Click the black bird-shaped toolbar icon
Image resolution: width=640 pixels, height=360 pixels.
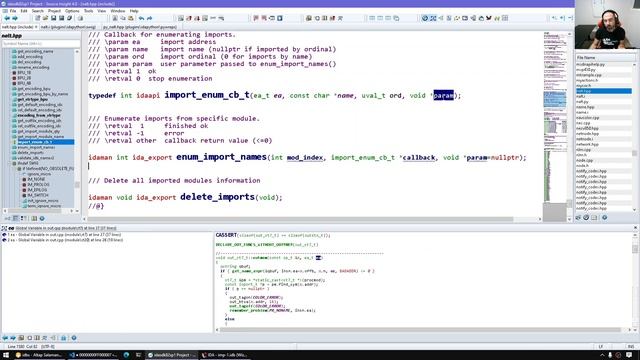pos(489,18)
